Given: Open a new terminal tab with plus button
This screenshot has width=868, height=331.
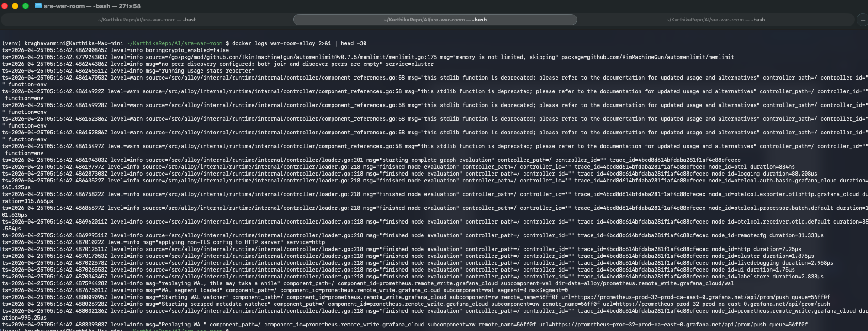Looking at the screenshot, I should 863,20.
